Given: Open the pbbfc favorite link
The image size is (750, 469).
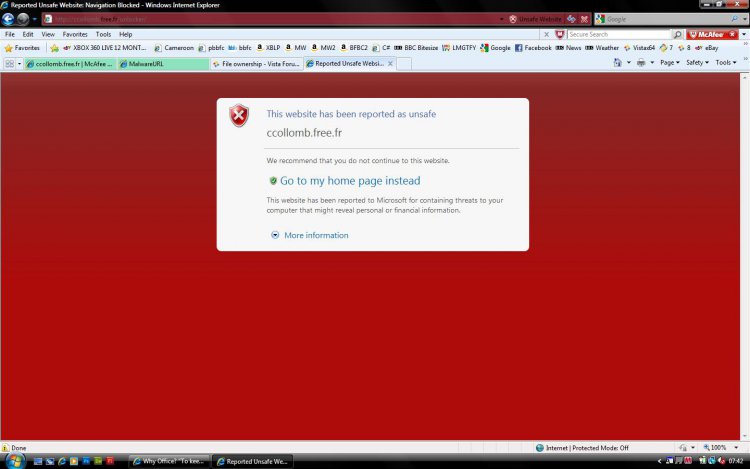Looking at the screenshot, I should pos(211,48).
